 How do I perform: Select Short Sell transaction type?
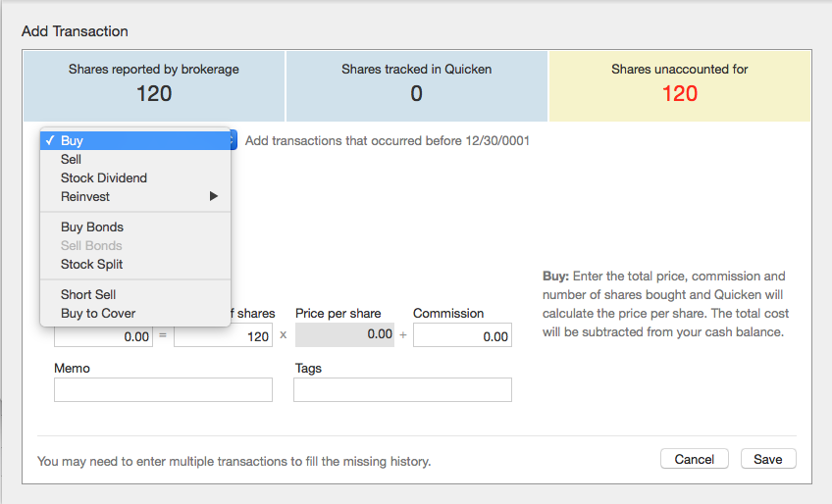(87, 294)
